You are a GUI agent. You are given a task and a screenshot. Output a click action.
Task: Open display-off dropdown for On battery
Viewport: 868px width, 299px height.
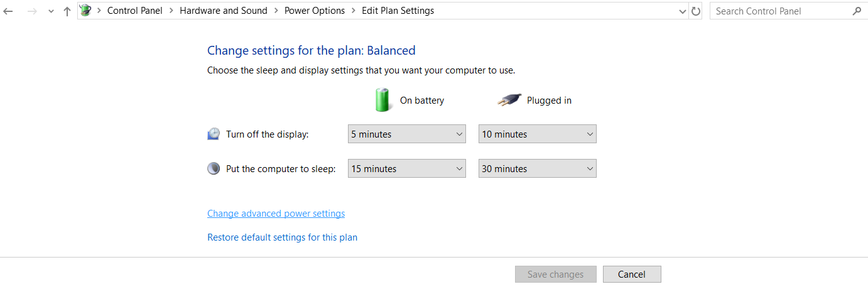click(407, 134)
